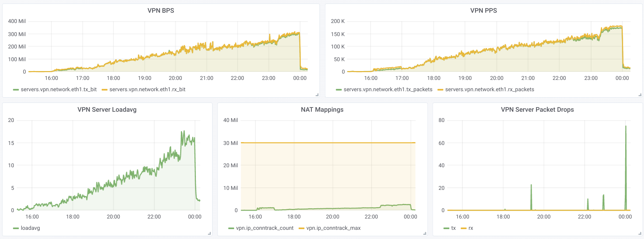Click the VPN Server Loadavg resize handle

(x=209, y=233)
